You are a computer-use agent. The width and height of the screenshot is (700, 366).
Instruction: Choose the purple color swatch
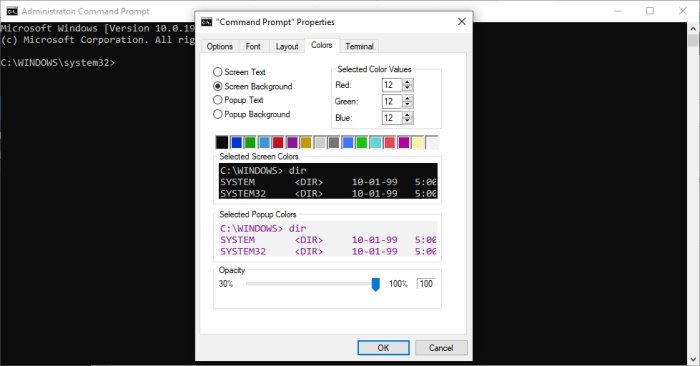coord(292,142)
